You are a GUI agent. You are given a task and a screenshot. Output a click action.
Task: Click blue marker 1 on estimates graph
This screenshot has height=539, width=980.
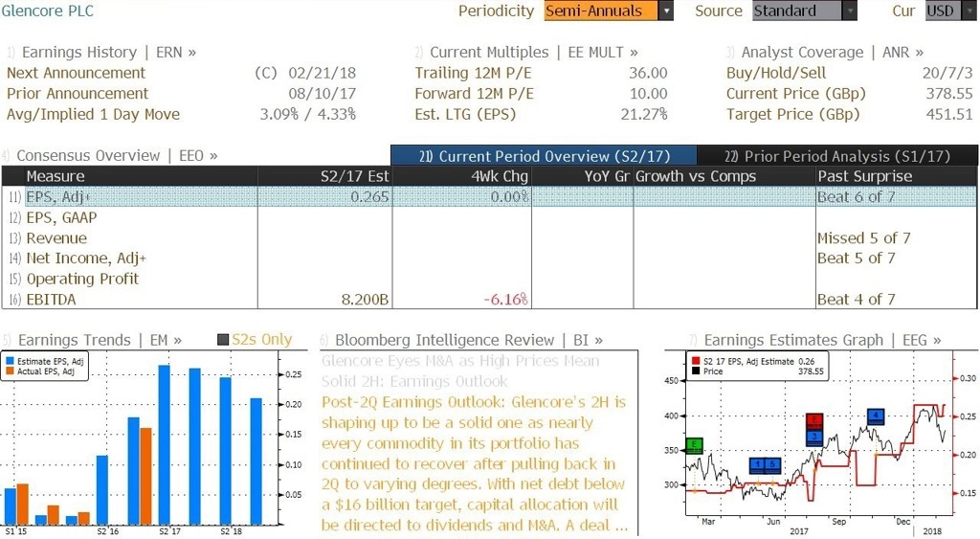point(758,465)
